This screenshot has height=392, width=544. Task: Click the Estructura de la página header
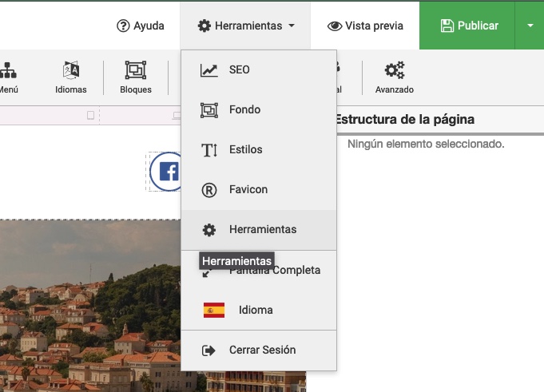[x=405, y=120]
